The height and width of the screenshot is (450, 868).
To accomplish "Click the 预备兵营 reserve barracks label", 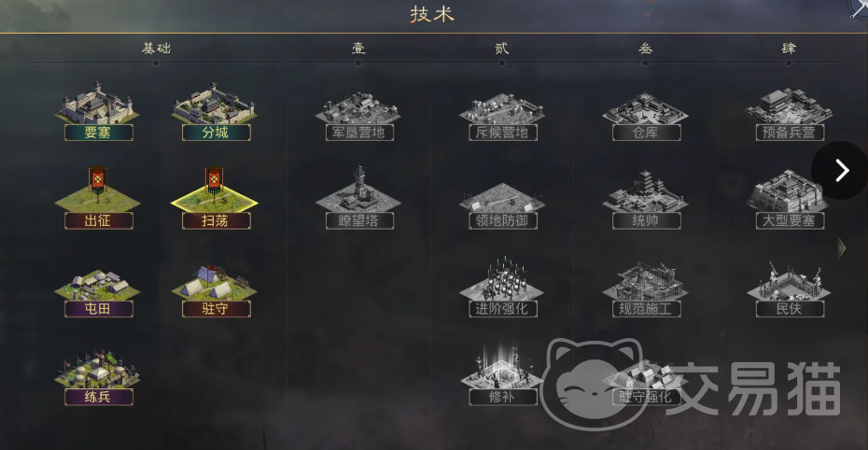I will tap(790, 133).
